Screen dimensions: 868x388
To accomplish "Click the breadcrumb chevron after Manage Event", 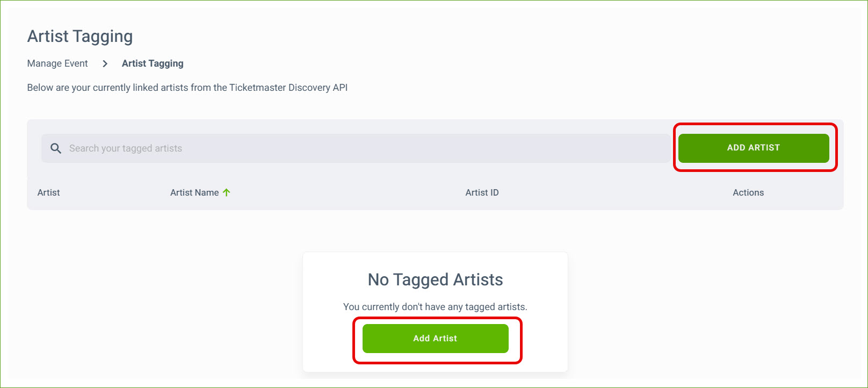I will [105, 64].
